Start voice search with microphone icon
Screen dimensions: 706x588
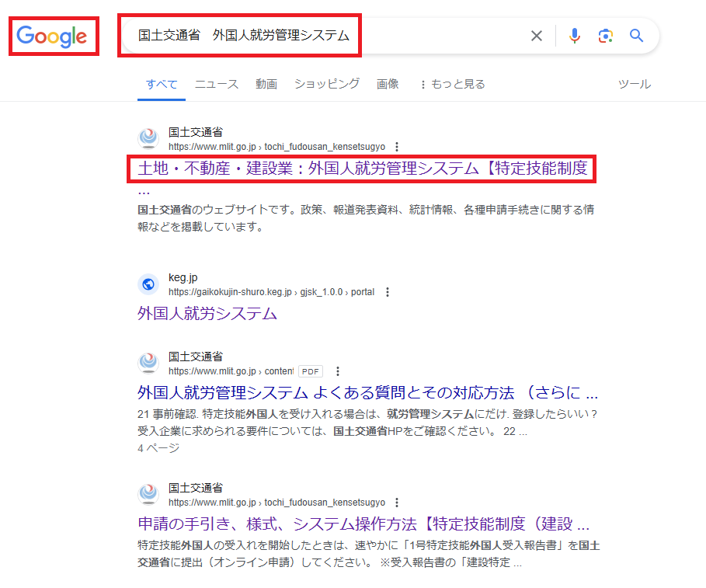pyautogui.click(x=574, y=36)
